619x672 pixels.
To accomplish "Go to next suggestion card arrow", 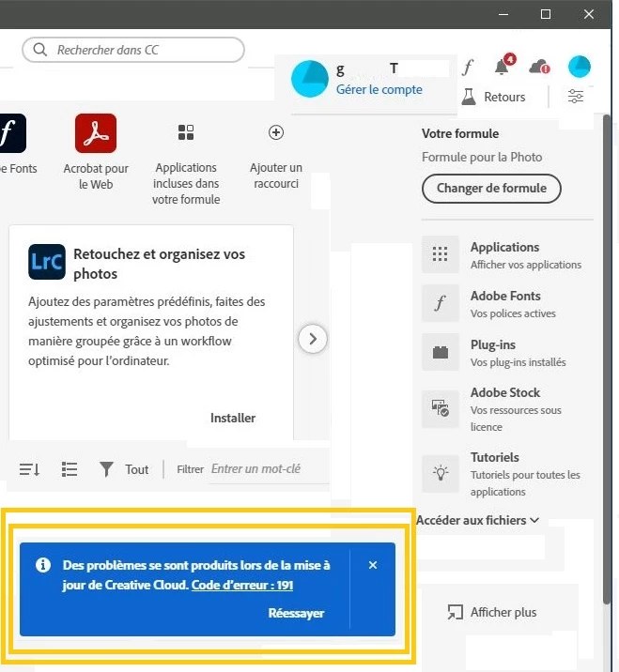I will click(313, 339).
